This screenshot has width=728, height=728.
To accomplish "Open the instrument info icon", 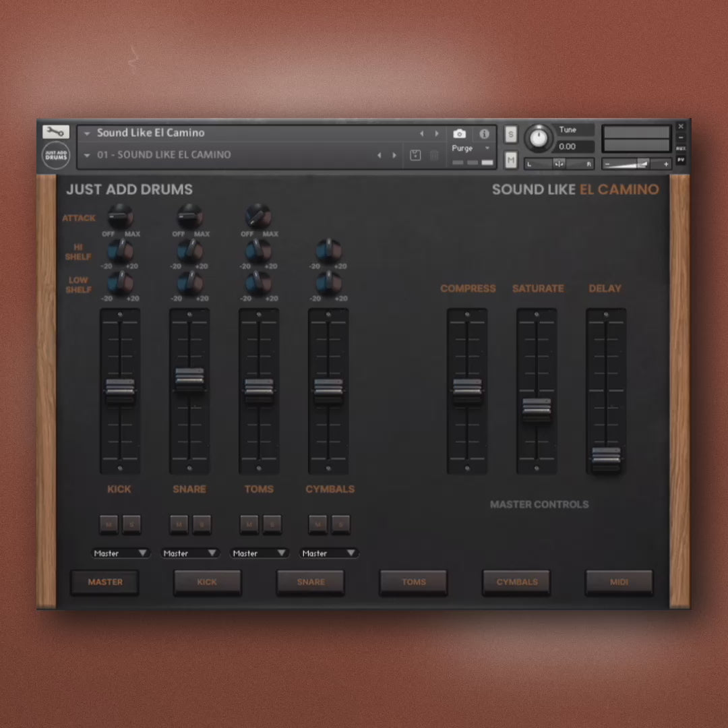I will tap(484, 133).
